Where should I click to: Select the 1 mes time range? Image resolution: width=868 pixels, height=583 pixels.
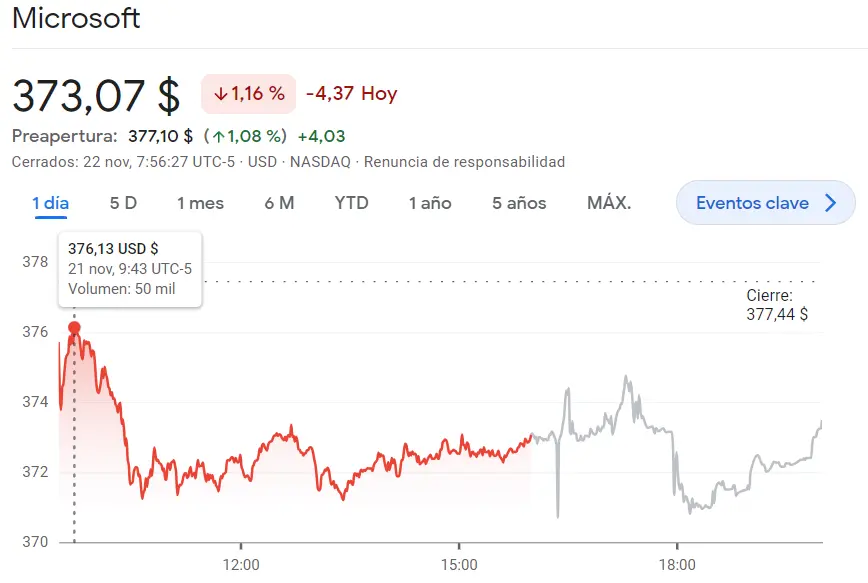199,202
